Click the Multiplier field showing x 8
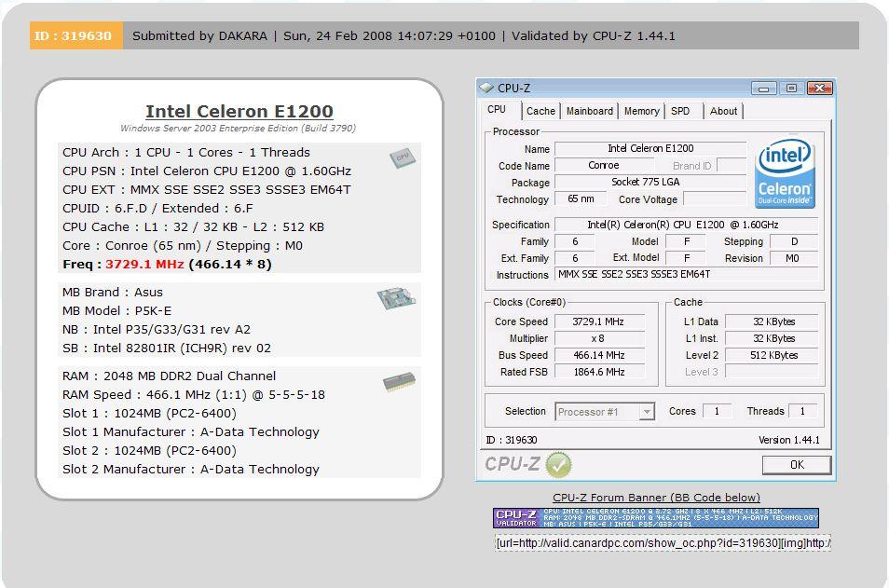This screenshot has height=588, width=889. pos(598,338)
